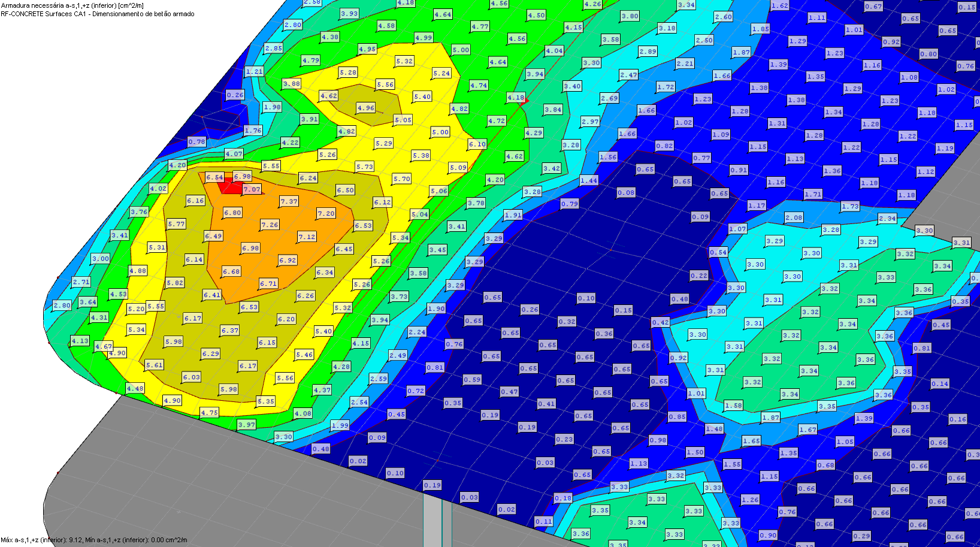The width and height of the screenshot is (980, 547).
Task: Click the 0.54 value label
Action: point(719,252)
